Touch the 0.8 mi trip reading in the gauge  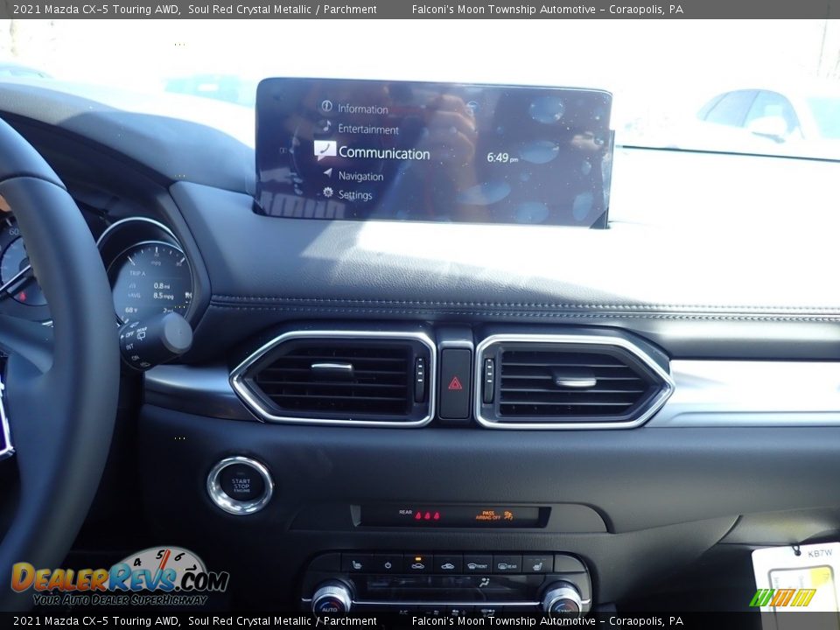pyautogui.click(x=161, y=286)
